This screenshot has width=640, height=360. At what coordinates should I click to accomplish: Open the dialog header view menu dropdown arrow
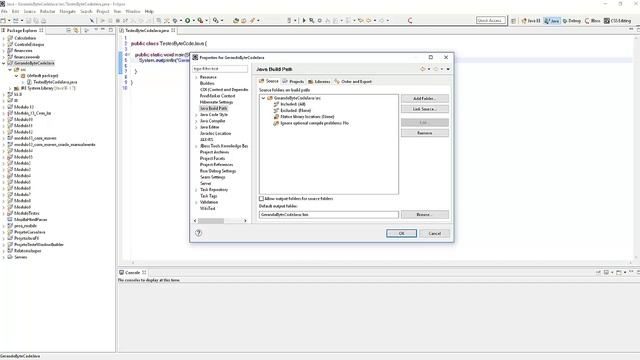tap(448, 69)
